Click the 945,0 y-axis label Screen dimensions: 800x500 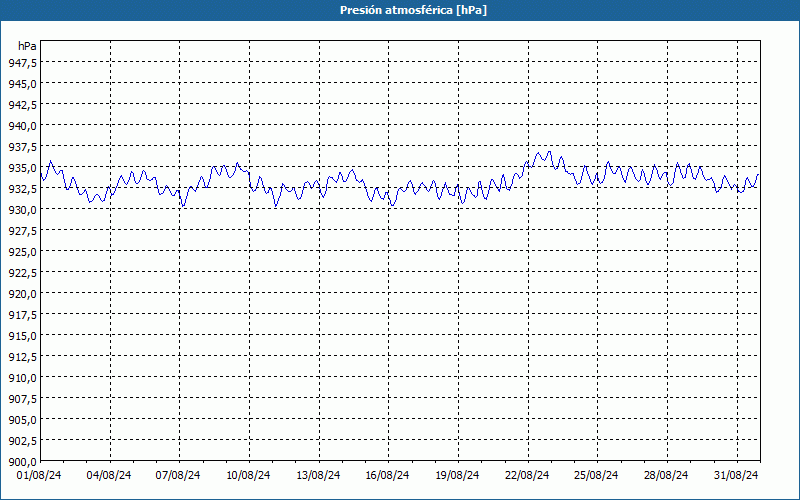(22, 83)
